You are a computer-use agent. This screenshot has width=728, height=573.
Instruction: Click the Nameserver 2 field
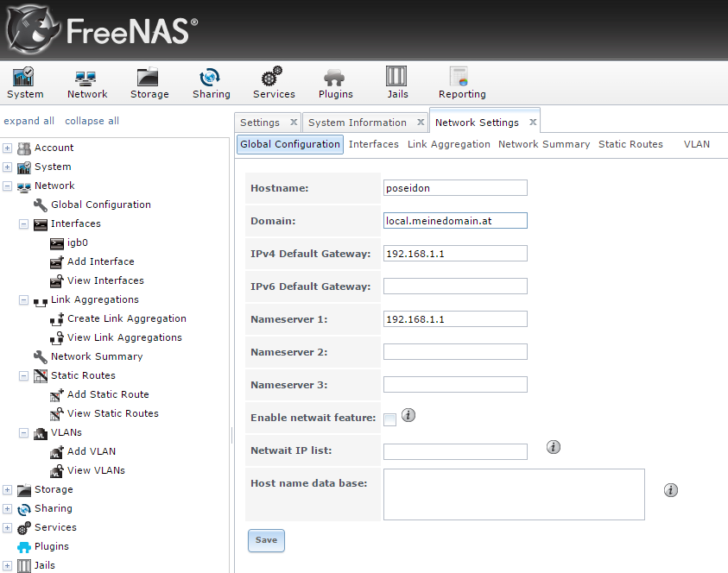455,352
